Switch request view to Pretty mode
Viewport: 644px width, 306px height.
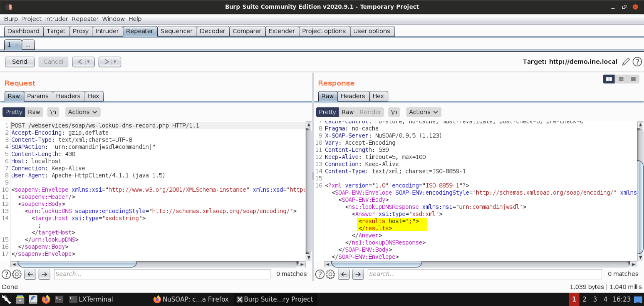point(14,112)
